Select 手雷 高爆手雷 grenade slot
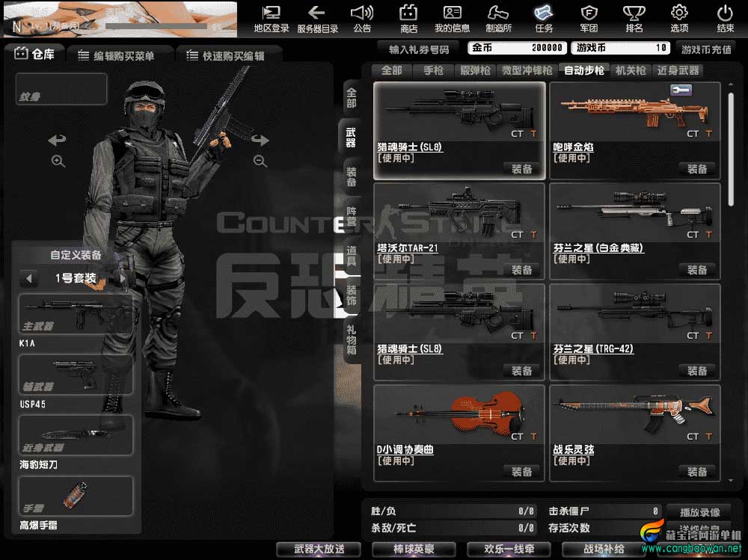Image resolution: width=748 pixels, height=560 pixels. [x=76, y=496]
